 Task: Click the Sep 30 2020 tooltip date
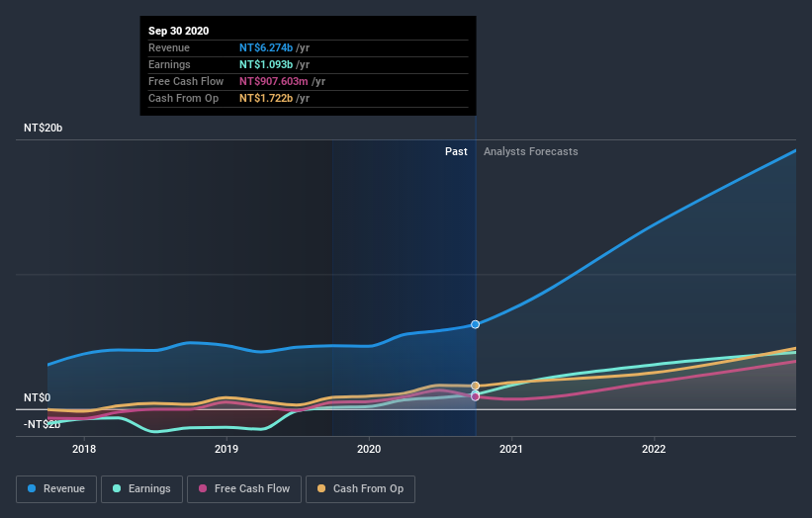179,31
